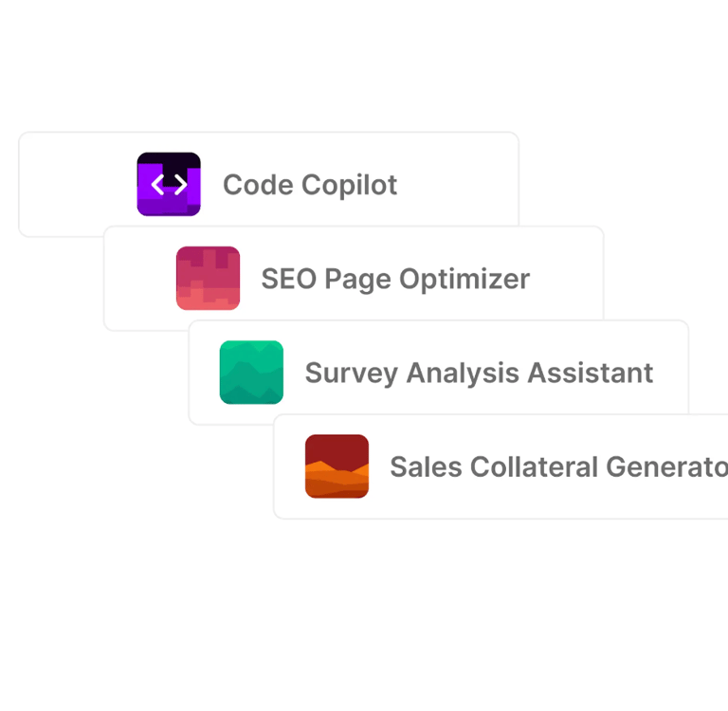Open the SEO Page Optimizer text label
Image resolution: width=728 pixels, height=711 pixels.
pos(395,279)
